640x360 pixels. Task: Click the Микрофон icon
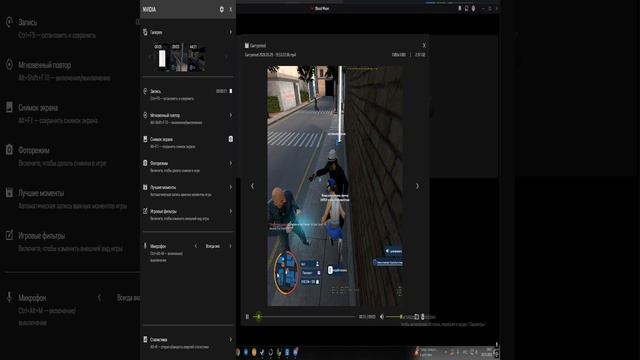[x=145, y=246]
